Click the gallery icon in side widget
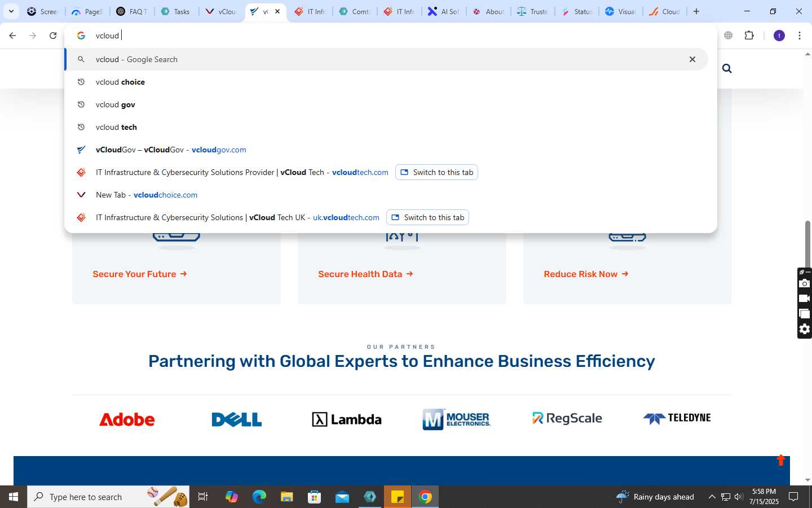Screen dimensions: 812x508 click(805, 314)
